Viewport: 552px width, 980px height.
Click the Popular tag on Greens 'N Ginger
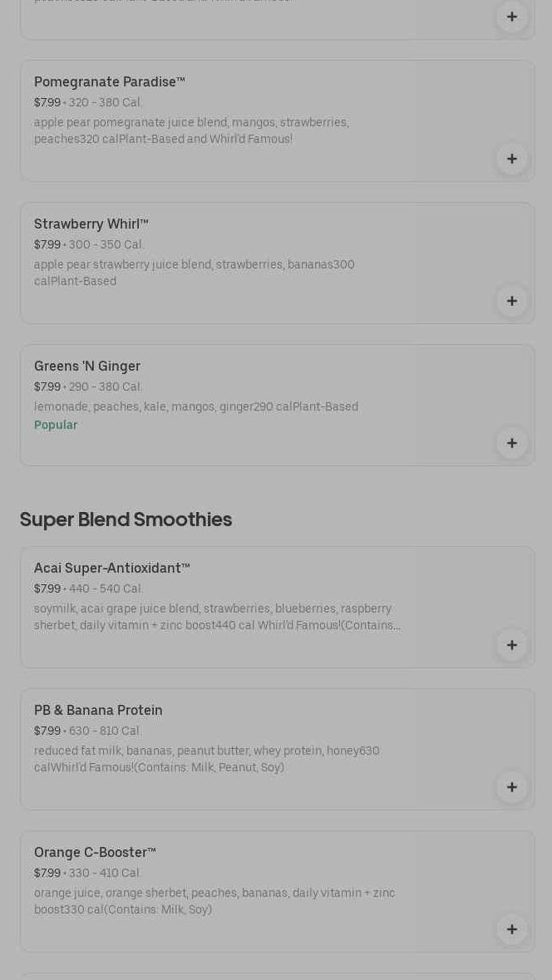pos(56,425)
